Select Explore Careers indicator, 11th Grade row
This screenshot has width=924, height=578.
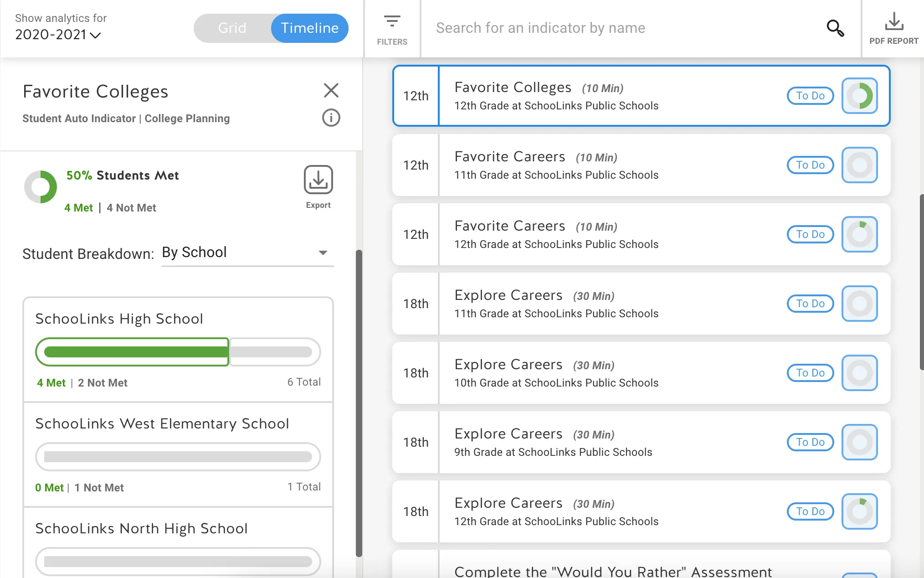point(642,304)
